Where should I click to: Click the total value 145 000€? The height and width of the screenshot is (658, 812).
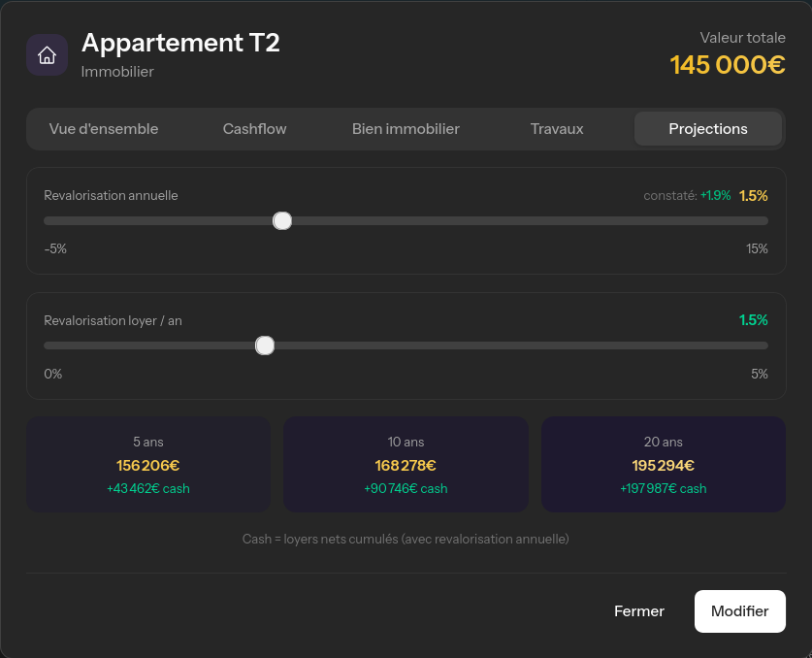(728, 64)
